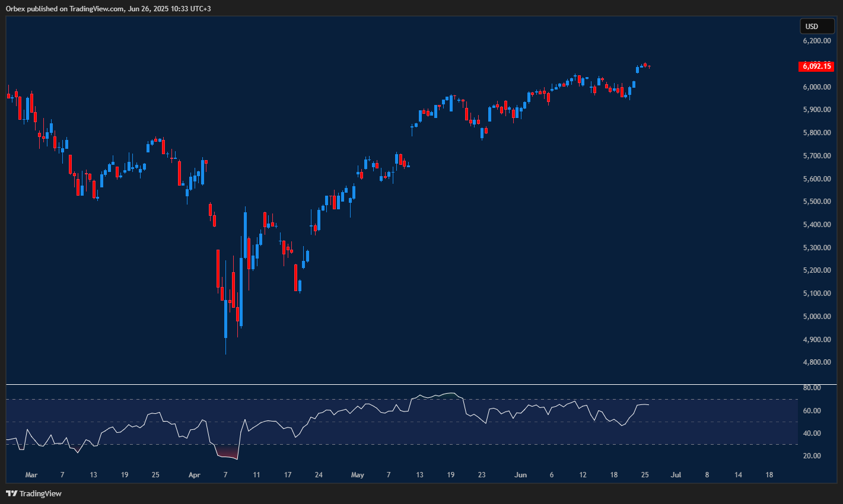
Task: Select the Mar label on the time axis
Action: (31, 474)
